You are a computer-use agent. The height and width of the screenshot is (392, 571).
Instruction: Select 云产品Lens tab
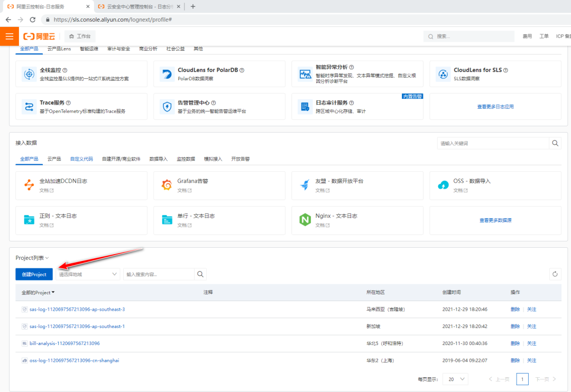(59, 49)
